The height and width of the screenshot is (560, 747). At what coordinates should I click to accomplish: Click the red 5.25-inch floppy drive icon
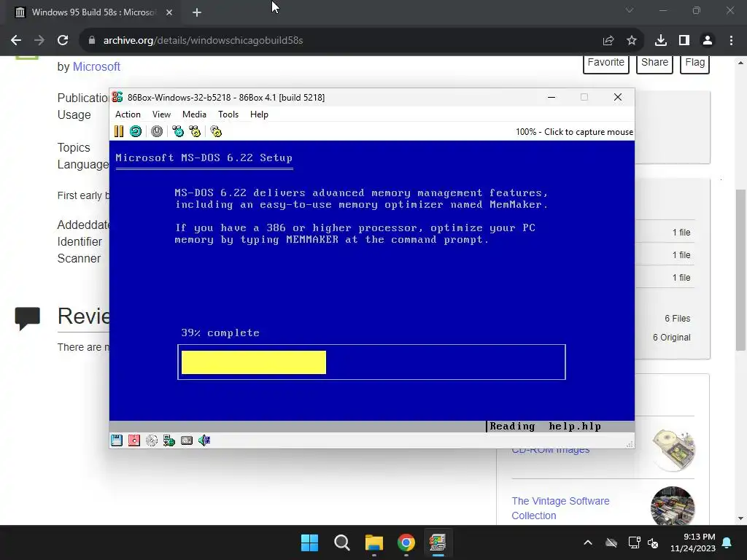134,440
